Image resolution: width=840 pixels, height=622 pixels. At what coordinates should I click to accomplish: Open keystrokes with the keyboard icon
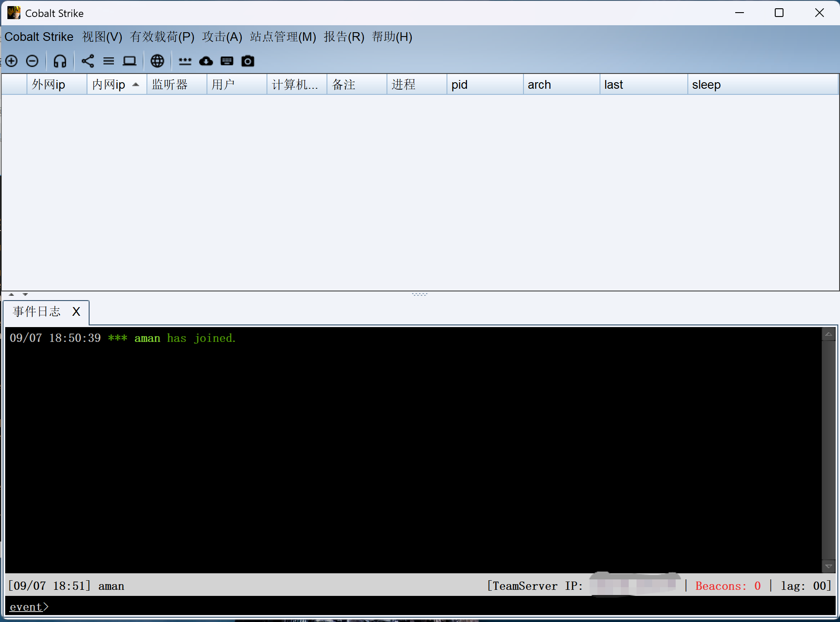[227, 61]
